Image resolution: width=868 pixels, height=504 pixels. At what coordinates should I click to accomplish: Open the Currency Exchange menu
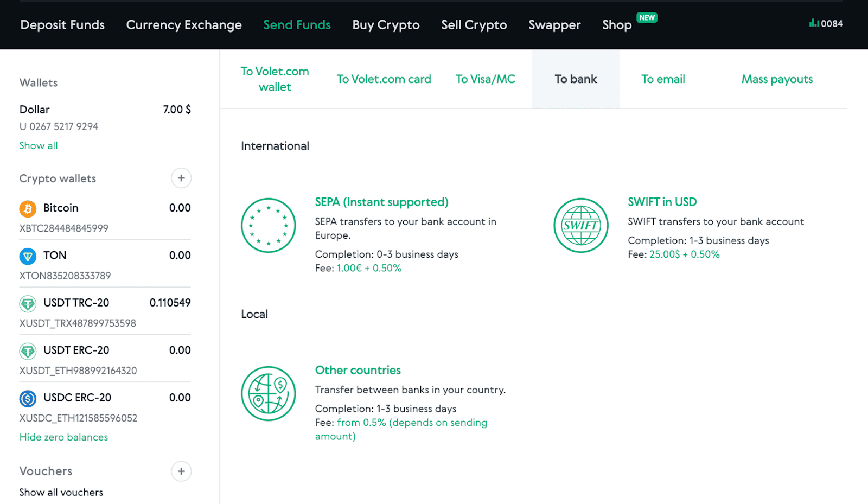(x=184, y=25)
